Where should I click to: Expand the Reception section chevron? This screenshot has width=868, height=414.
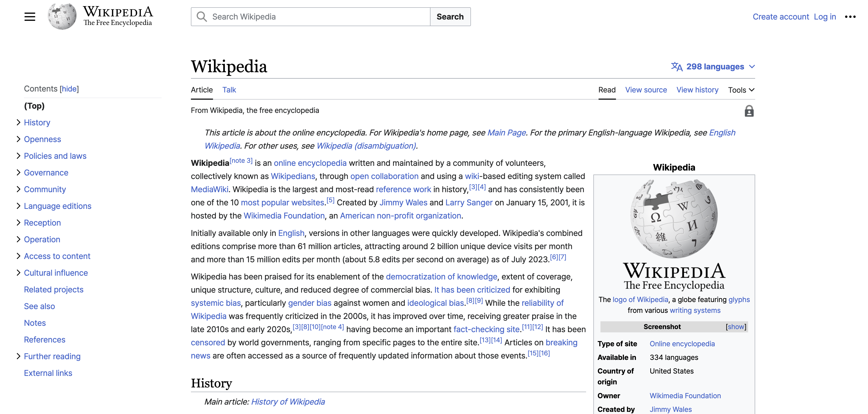click(19, 223)
